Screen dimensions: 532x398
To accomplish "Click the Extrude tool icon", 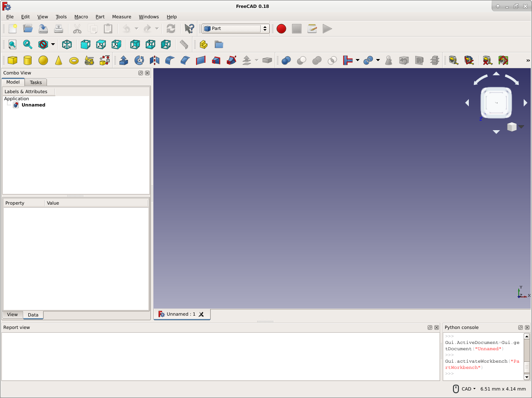I will point(123,60).
